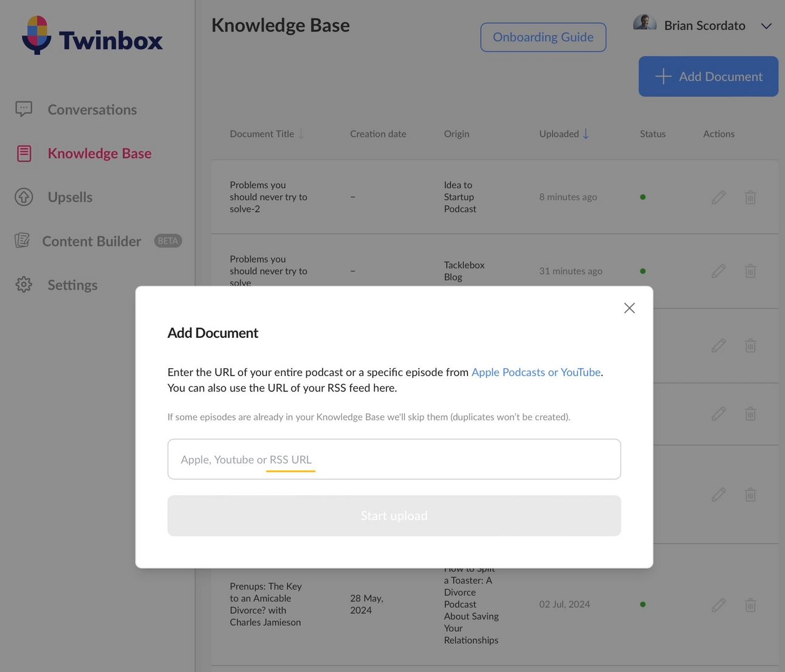Viewport: 785px width, 672px height.
Task: Delete the Tacklebox Blog document row
Action: 750,271
